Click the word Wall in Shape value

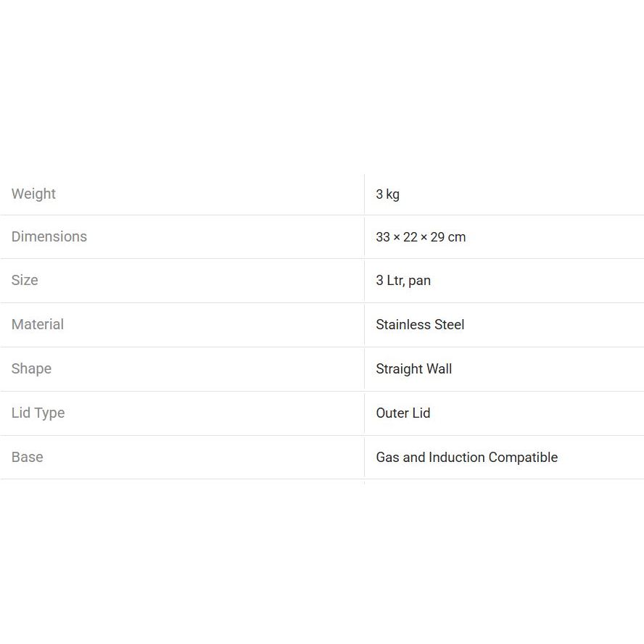point(438,369)
